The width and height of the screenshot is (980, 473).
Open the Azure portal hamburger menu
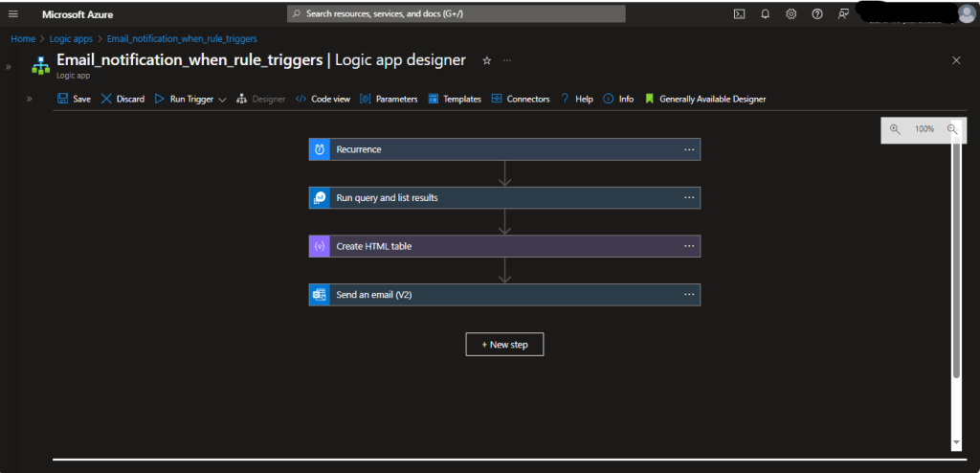(13, 14)
